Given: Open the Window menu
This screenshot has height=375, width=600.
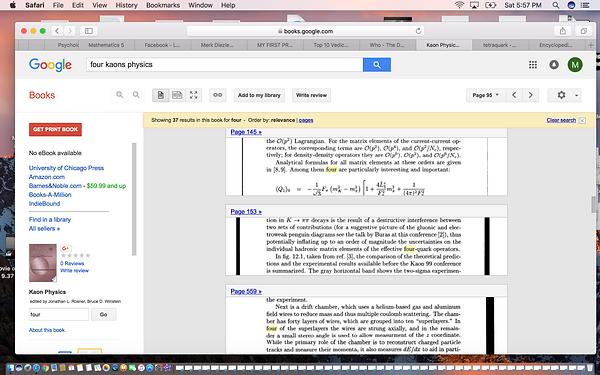Looking at the screenshot, I should [201, 5].
